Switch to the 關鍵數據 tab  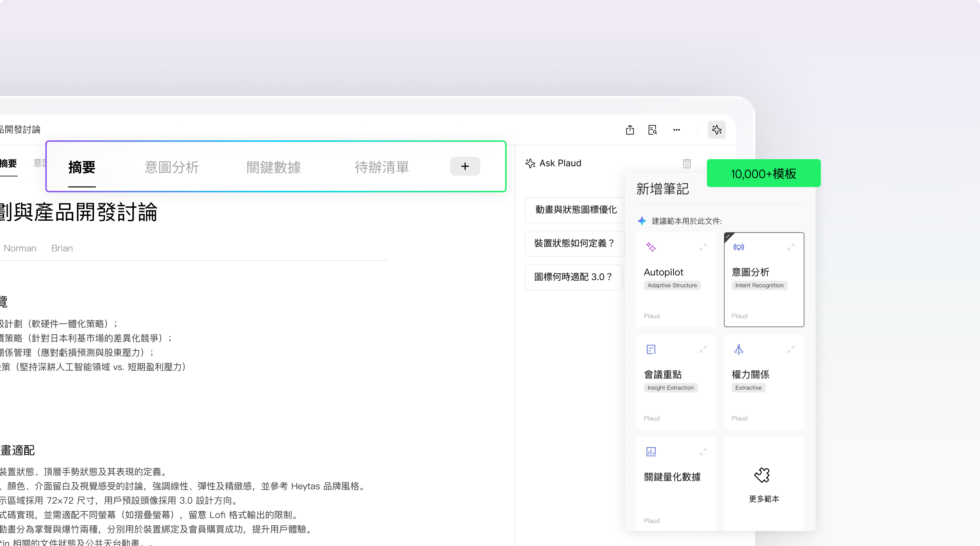tap(274, 167)
